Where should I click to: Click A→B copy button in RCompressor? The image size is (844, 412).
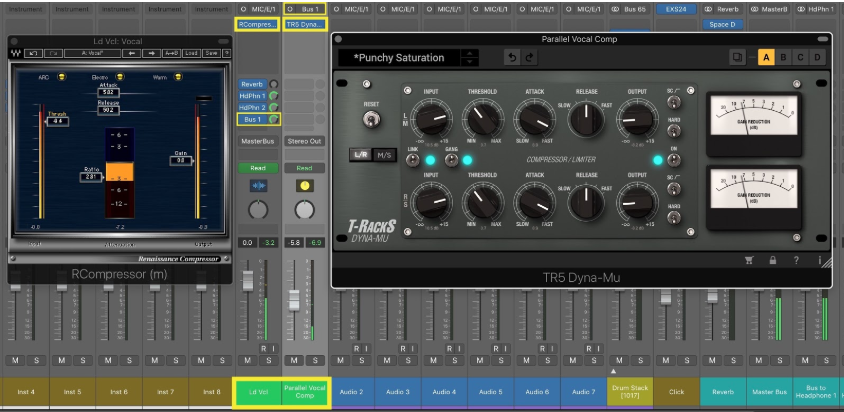[x=172, y=53]
